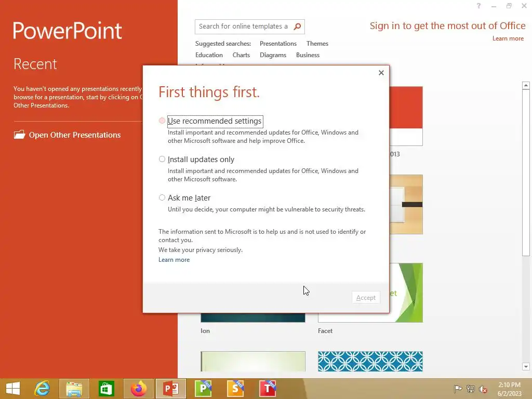Click template list scroll down arrow
The width and height of the screenshot is (532, 399).
tap(526, 366)
